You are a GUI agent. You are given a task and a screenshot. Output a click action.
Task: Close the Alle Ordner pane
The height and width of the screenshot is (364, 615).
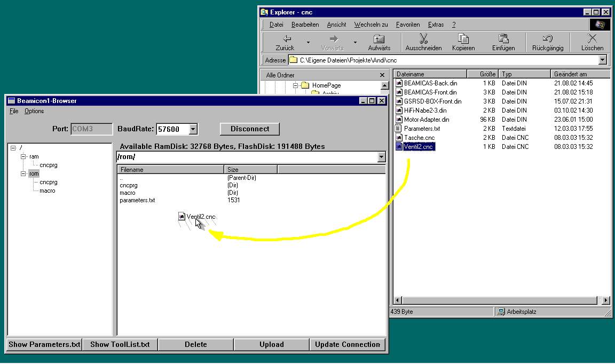382,75
